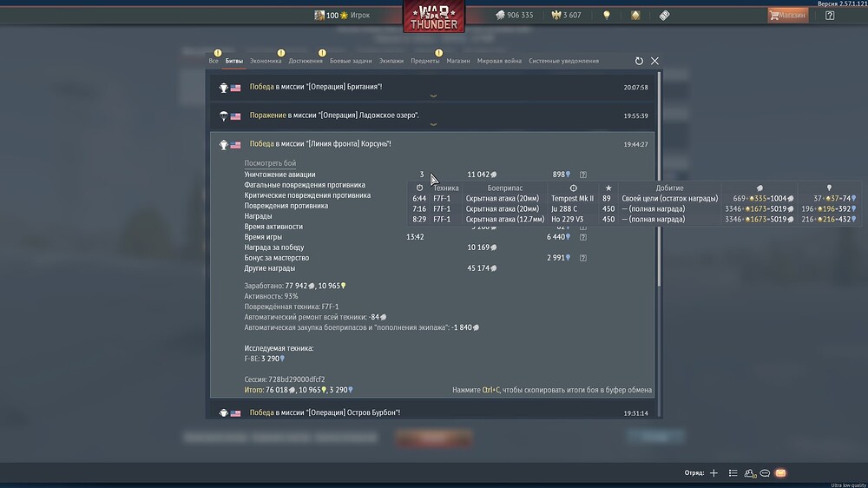Click the Golden Eagles balance 3 607
Screen dimensions: 868x488
point(566,15)
